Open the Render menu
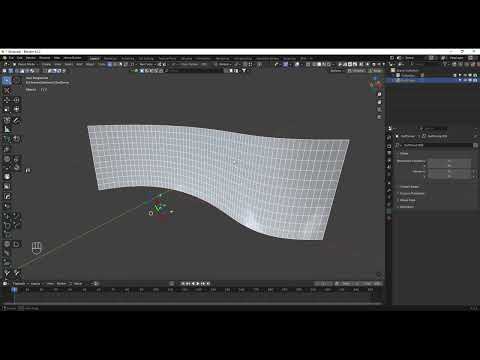480x360 pixels. tap(30, 58)
